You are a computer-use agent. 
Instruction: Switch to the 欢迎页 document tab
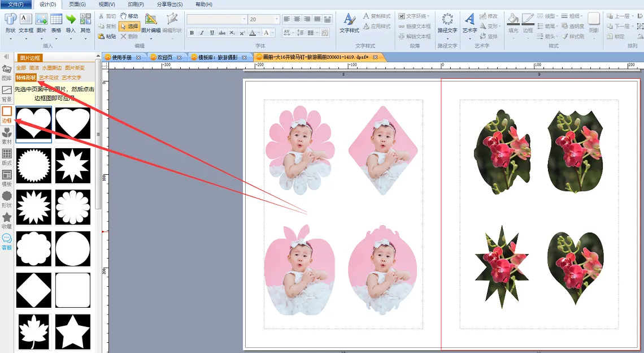pos(165,57)
